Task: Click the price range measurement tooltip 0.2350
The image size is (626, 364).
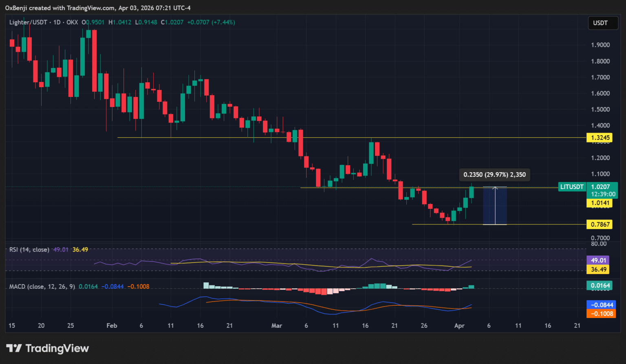Action: pos(495,175)
